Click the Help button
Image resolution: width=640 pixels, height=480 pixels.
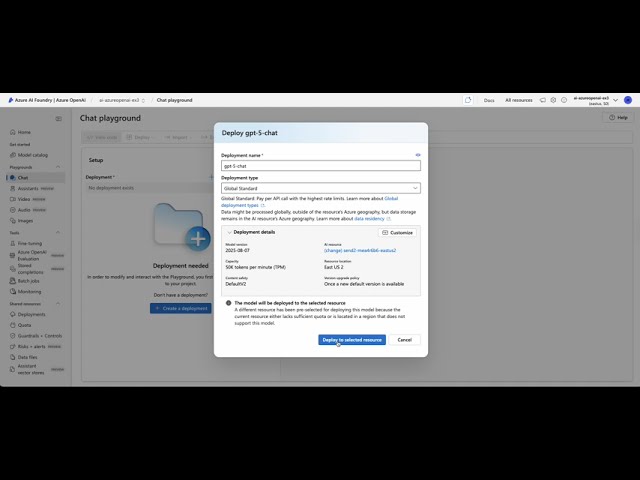point(618,118)
